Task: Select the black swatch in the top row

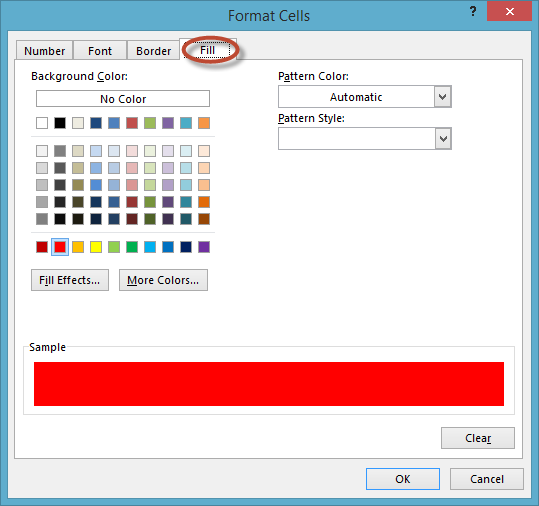Action: coord(60,123)
